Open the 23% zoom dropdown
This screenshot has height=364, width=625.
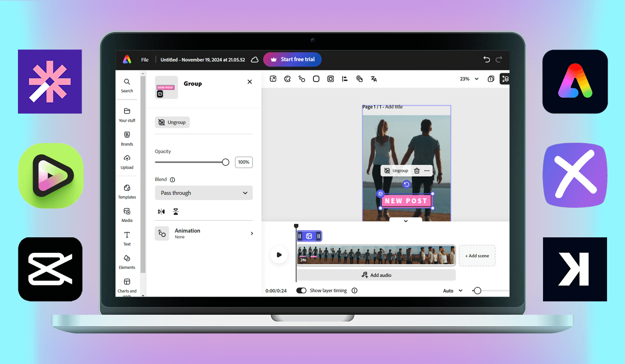[x=469, y=79]
